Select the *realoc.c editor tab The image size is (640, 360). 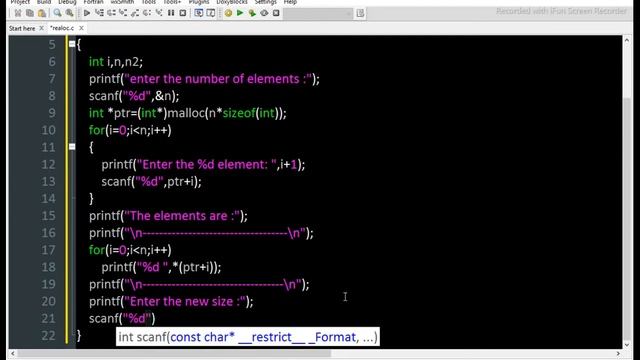click(x=62, y=28)
